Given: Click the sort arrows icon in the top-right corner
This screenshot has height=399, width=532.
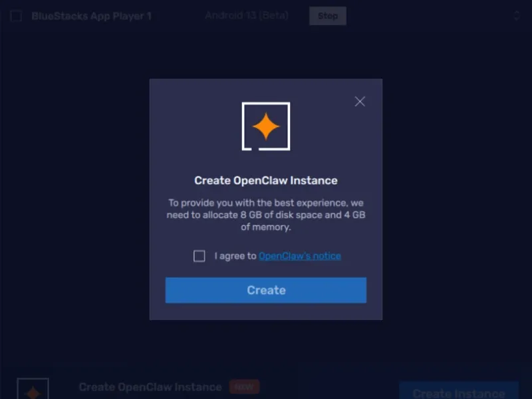Looking at the screenshot, I should [517, 15].
